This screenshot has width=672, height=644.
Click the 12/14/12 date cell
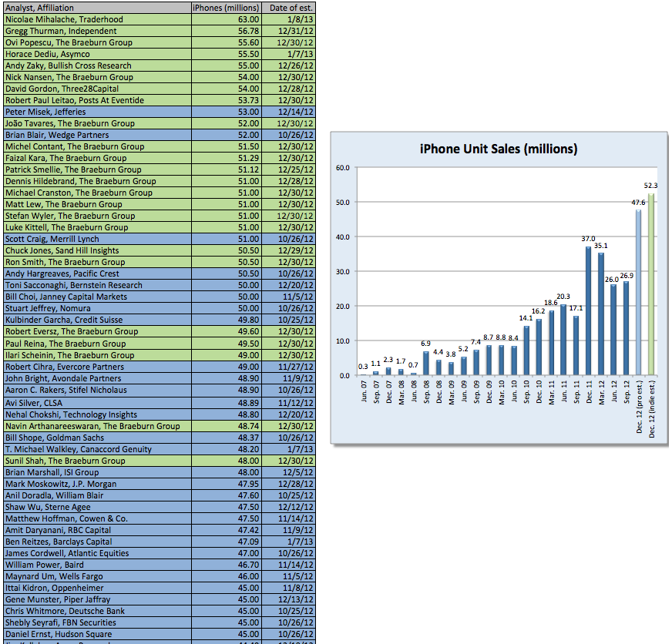coord(288,112)
